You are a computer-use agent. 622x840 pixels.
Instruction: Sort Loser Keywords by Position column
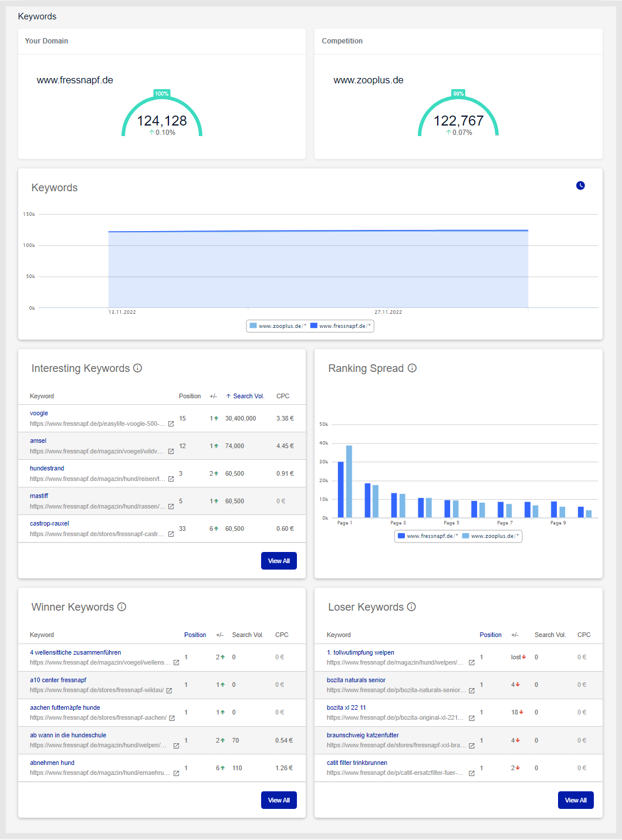[x=491, y=635]
